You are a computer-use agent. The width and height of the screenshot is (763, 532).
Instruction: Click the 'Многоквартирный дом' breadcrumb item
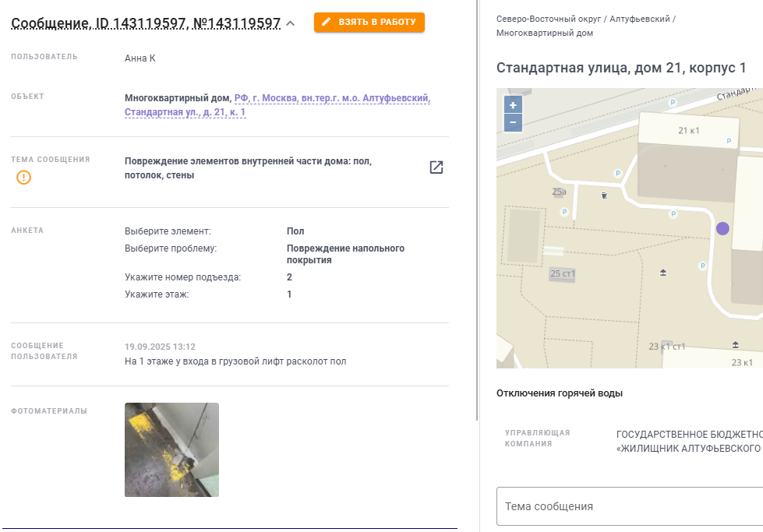545,33
